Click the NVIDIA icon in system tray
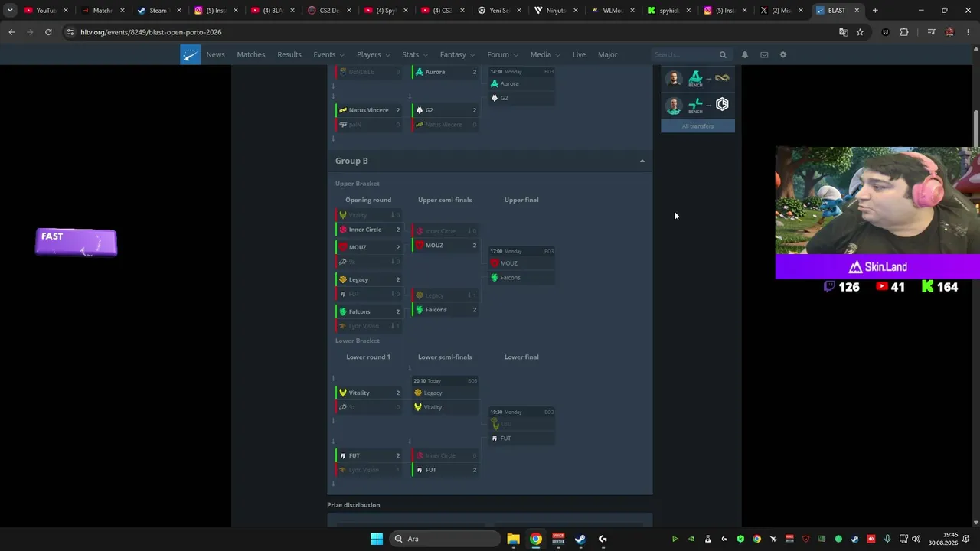The image size is (980, 551). pyautogui.click(x=691, y=539)
